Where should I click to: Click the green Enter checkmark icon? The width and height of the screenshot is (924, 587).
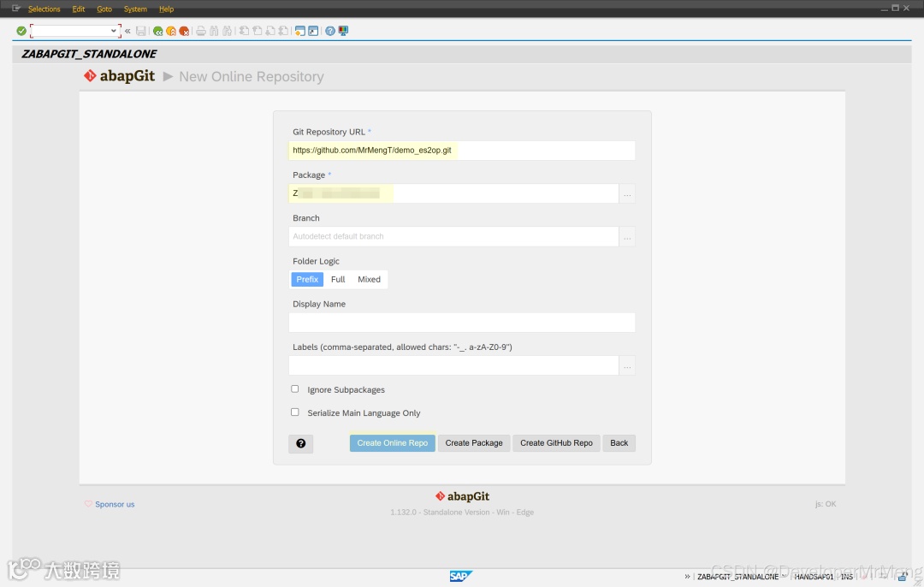pyautogui.click(x=21, y=31)
